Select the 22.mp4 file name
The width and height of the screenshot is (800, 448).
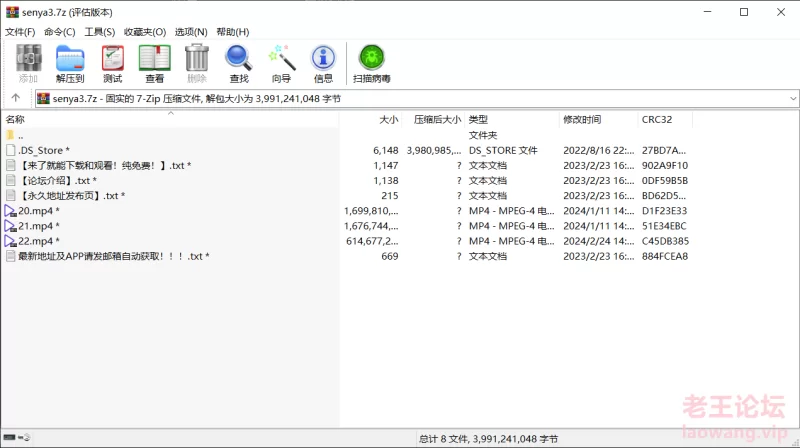[x=39, y=241]
